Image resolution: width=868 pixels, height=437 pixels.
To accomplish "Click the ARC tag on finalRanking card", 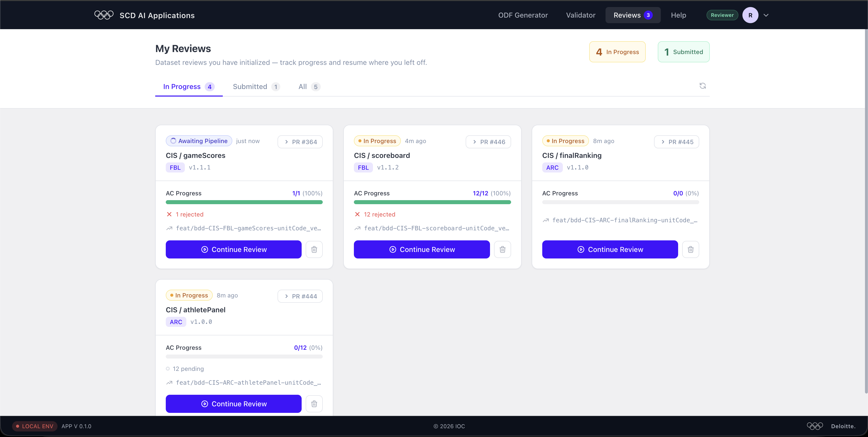I will point(552,167).
